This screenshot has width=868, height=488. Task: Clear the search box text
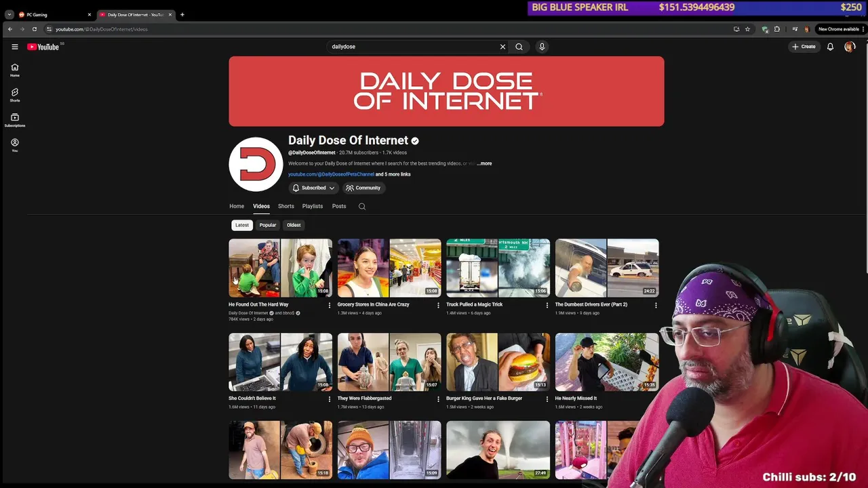pyautogui.click(x=502, y=47)
